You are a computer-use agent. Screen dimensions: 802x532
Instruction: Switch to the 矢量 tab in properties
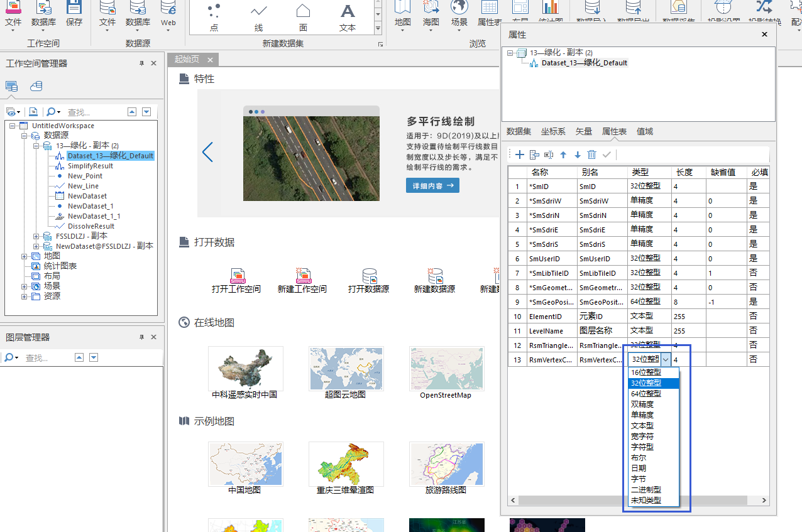click(584, 131)
